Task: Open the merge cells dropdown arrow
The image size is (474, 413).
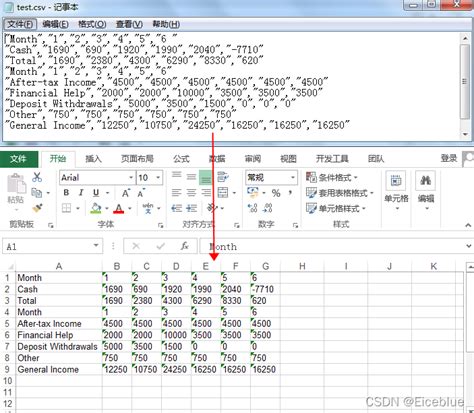Action: (x=234, y=193)
